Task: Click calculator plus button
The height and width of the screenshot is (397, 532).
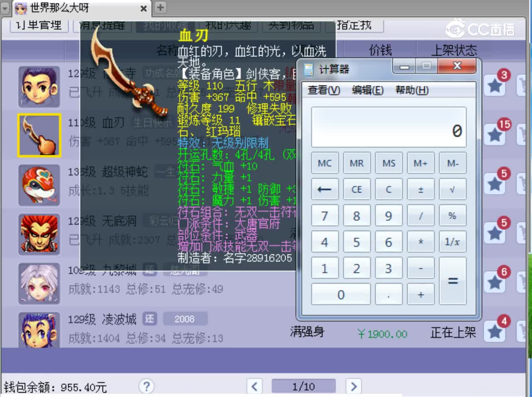Action: (x=421, y=295)
